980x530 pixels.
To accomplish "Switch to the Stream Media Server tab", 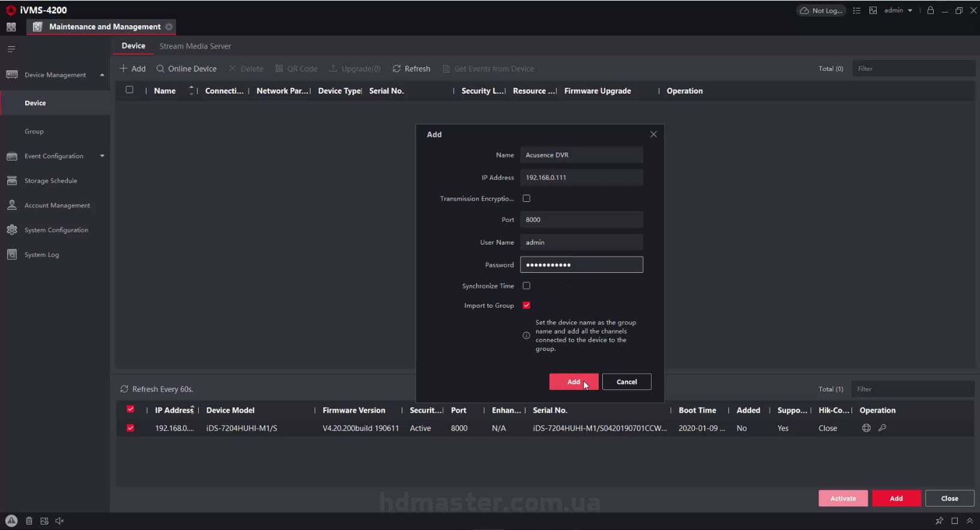I will 195,46.
